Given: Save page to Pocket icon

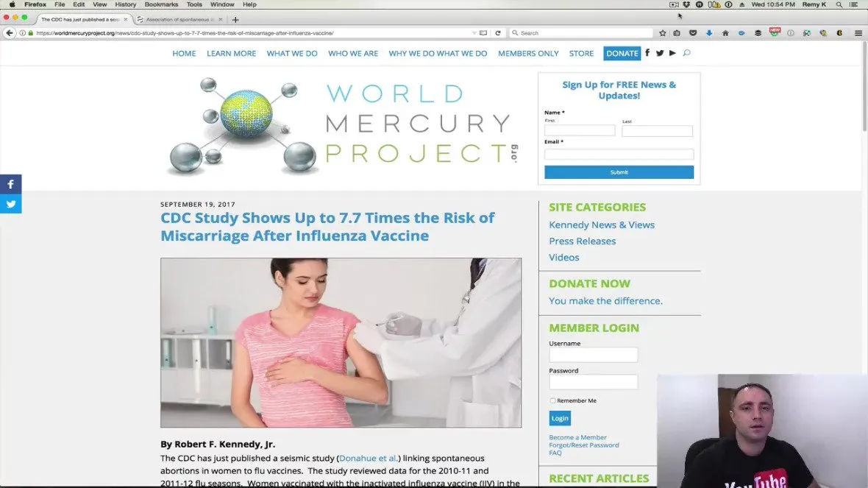Looking at the screenshot, I should point(692,33).
